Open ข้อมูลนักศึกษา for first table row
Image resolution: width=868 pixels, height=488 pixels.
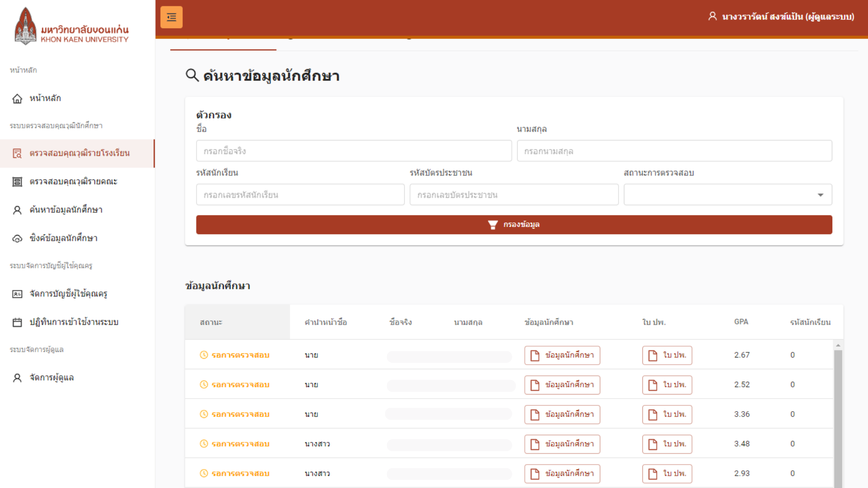point(562,355)
